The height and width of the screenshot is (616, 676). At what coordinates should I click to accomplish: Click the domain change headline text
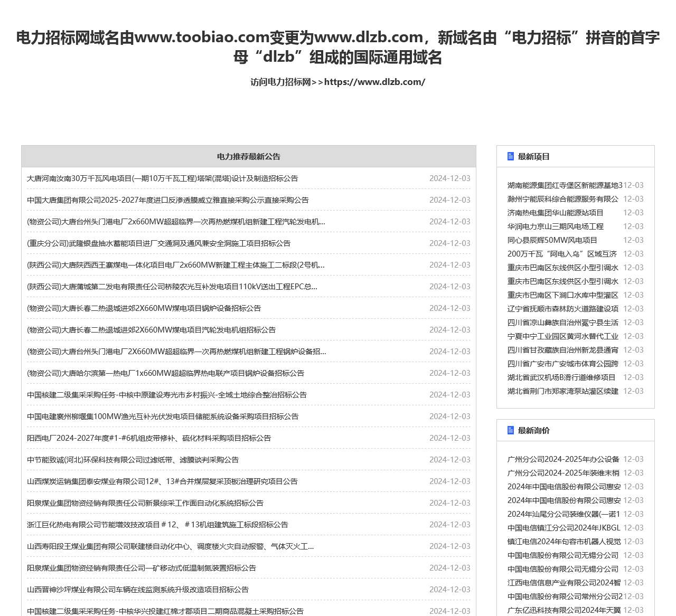[x=338, y=47]
